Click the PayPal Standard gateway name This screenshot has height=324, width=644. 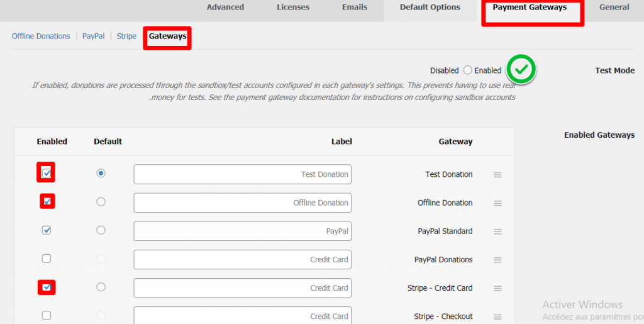pos(445,231)
